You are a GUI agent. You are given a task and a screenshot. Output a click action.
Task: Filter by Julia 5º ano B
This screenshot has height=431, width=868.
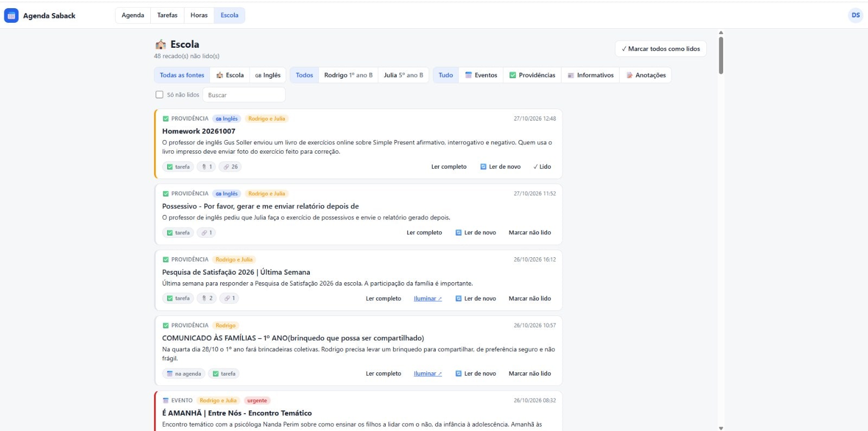point(404,75)
